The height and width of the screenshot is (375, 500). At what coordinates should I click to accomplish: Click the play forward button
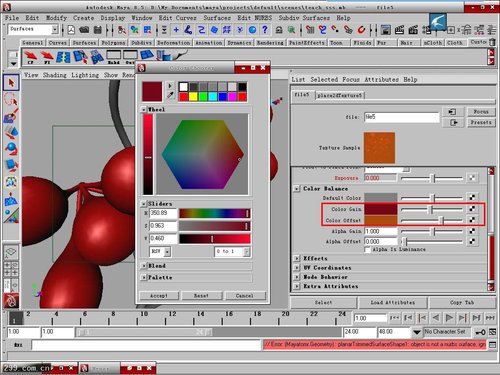click(449, 318)
